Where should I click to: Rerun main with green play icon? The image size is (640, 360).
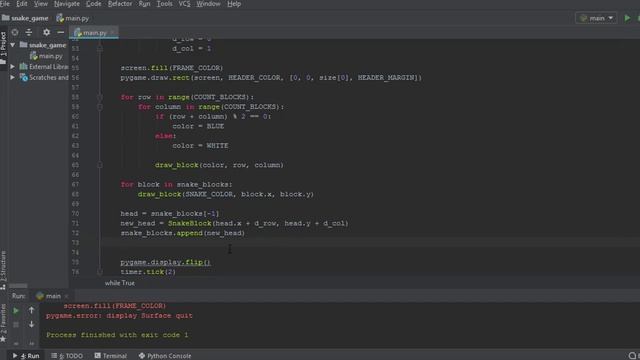point(16,311)
